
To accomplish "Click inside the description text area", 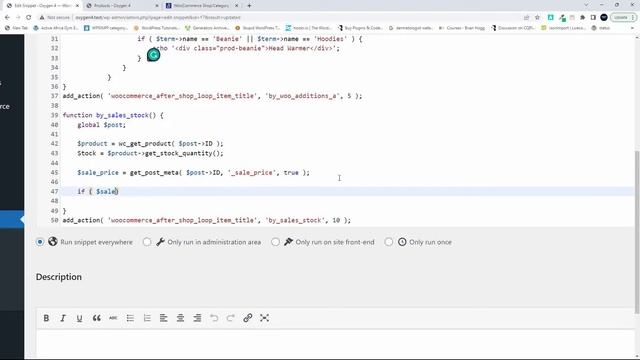I will 335,345.
